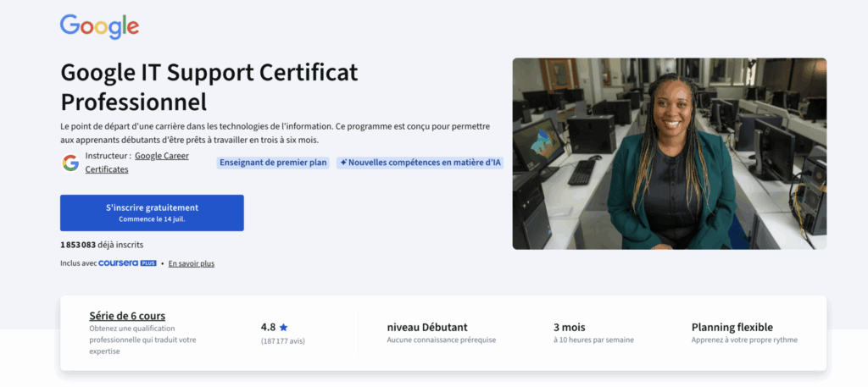Viewport: 868px width, 387px height.
Task: Click the Enseignant de premier plan badge
Action: 274,163
